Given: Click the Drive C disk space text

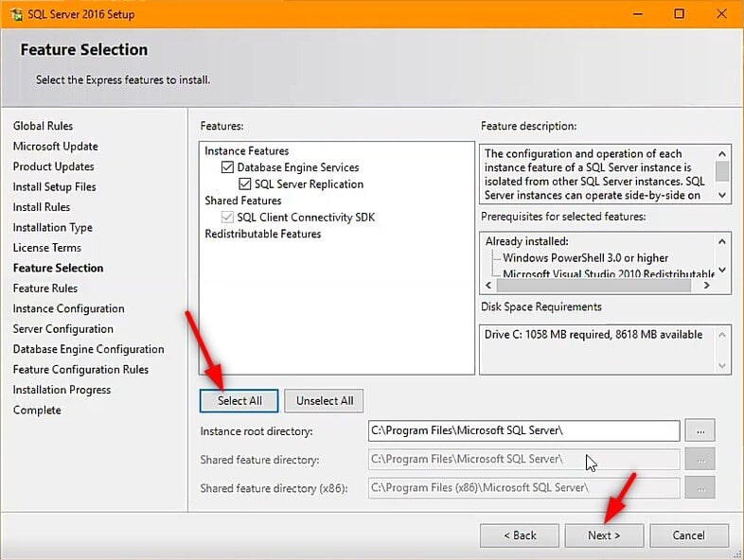Looking at the screenshot, I should click(x=593, y=334).
